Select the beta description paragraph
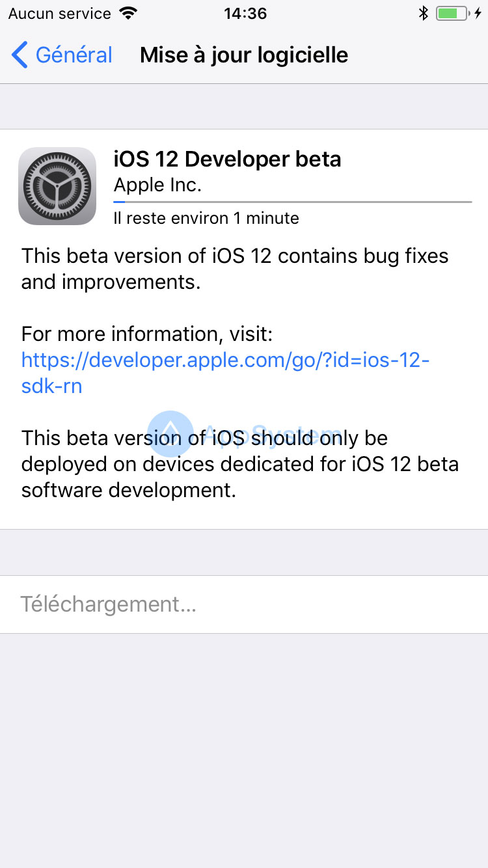The width and height of the screenshot is (488, 868). 234,268
